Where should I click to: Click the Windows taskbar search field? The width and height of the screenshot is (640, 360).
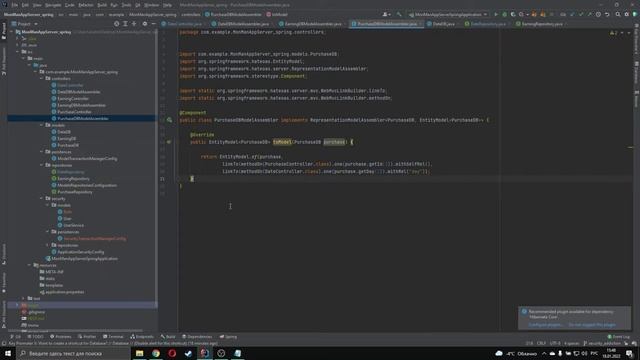tap(73, 353)
